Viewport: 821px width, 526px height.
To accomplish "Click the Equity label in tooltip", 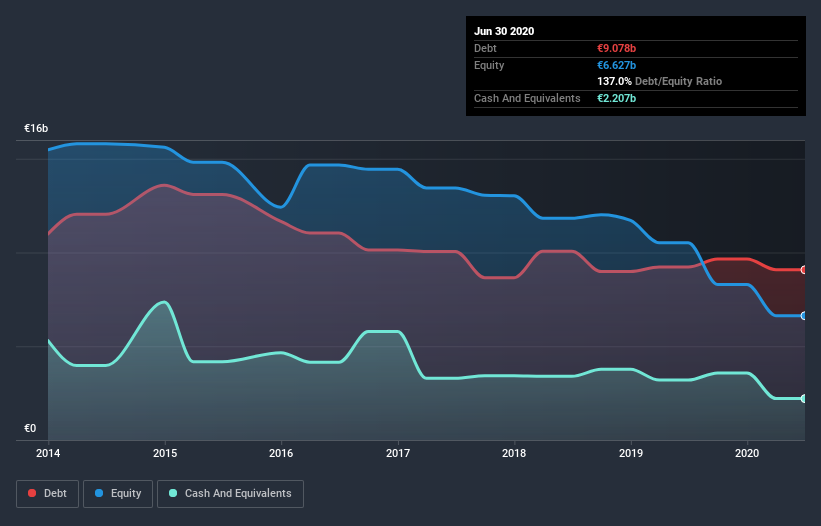I will 489,65.
